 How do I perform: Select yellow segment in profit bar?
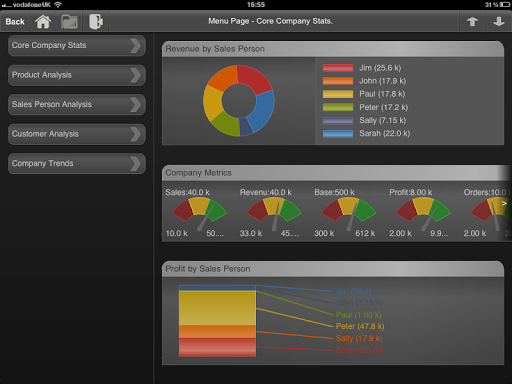pyautogui.click(x=217, y=308)
